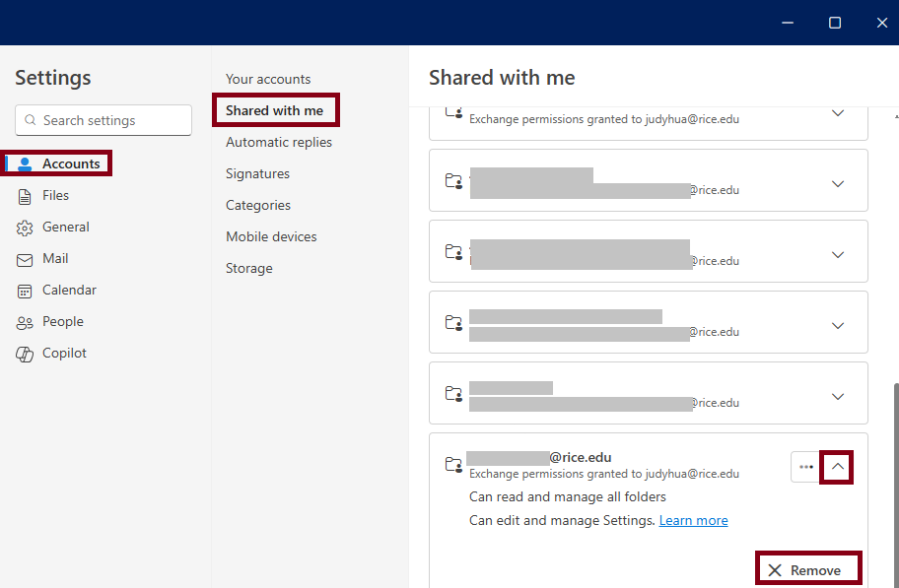Image resolution: width=899 pixels, height=588 pixels.
Task: Open People settings category
Action: pyautogui.click(x=62, y=321)
